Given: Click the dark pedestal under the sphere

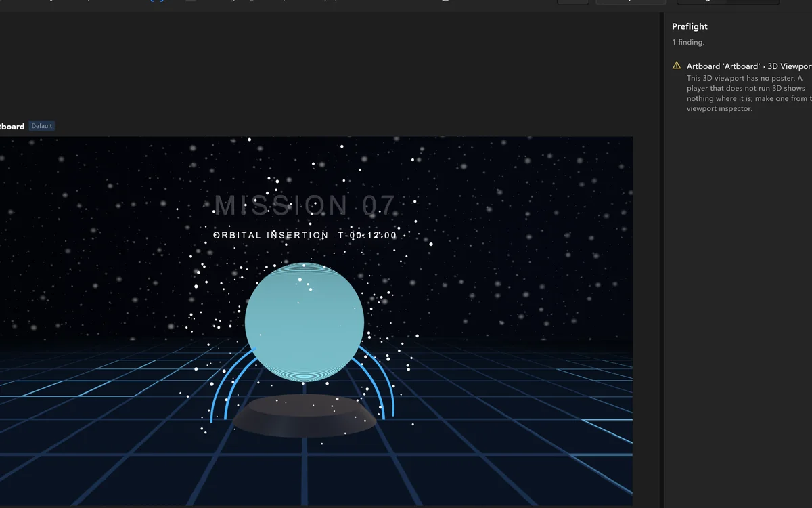Looking at the screenshot, I should (304, 415).
